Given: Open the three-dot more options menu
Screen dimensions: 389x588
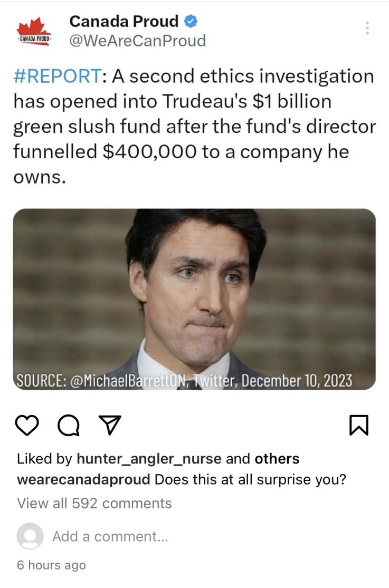Looking at the screenshot, I should [367, 28].
